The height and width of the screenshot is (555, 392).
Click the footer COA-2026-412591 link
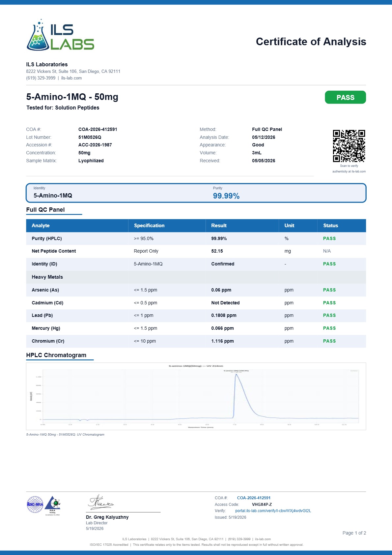coord(254,498)
